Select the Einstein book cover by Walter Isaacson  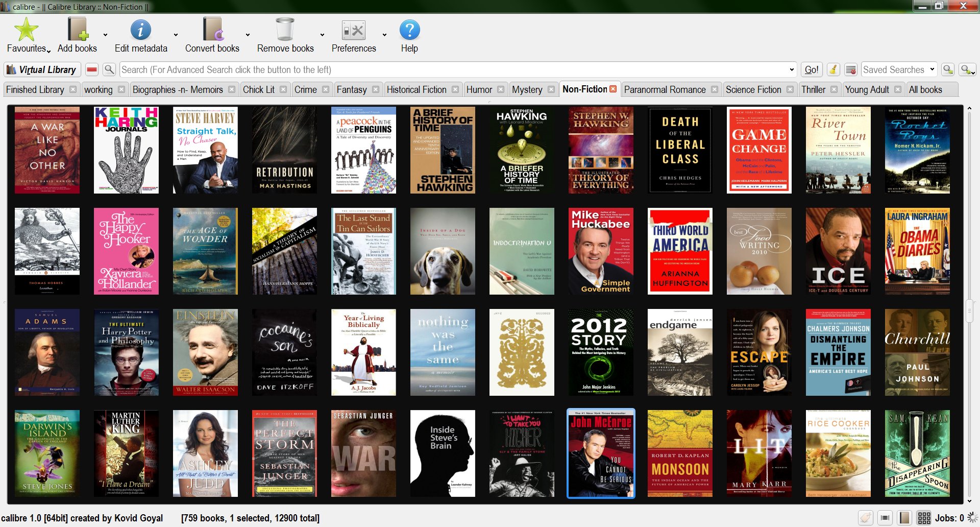coord(205,352)
